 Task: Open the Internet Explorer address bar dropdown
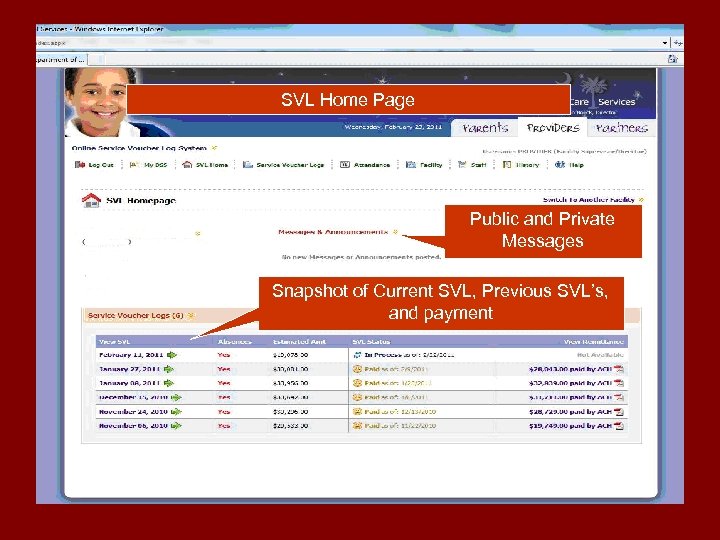[665, 43]
